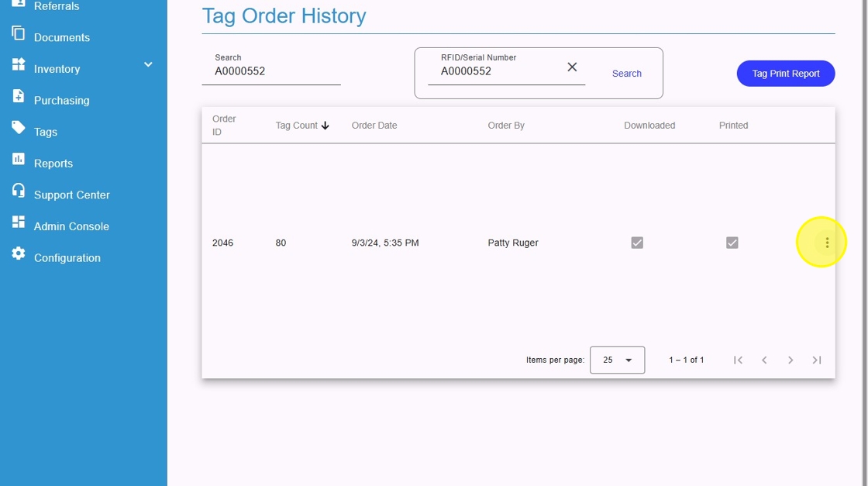Click the Support Center headset icon

pos(19,191)
